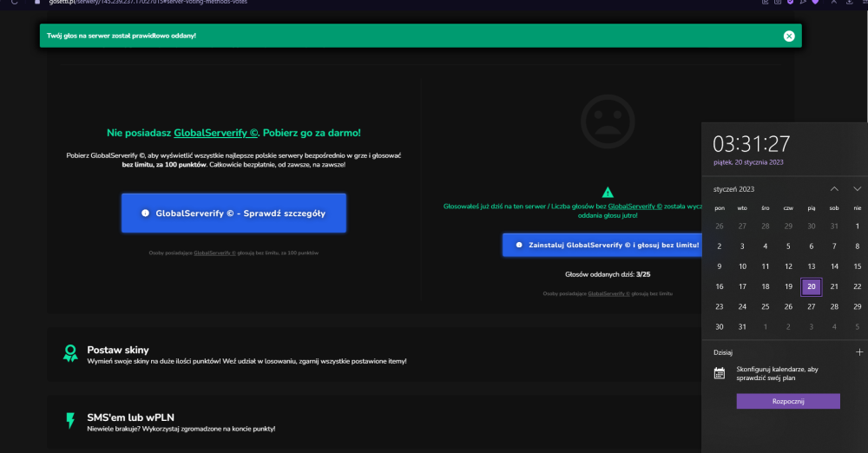Open the 'styczeń 2023' month header
Image resolution: width=868 pixels, height=453 pixels.
click(x=734, y=189)
